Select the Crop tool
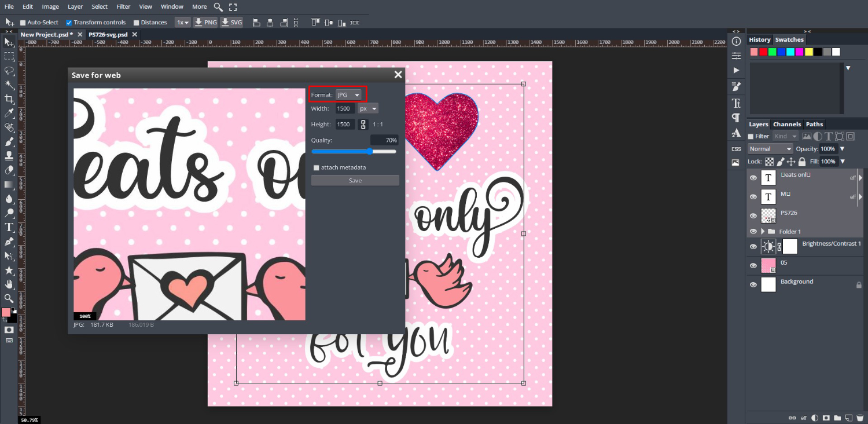 coord(9,99)
